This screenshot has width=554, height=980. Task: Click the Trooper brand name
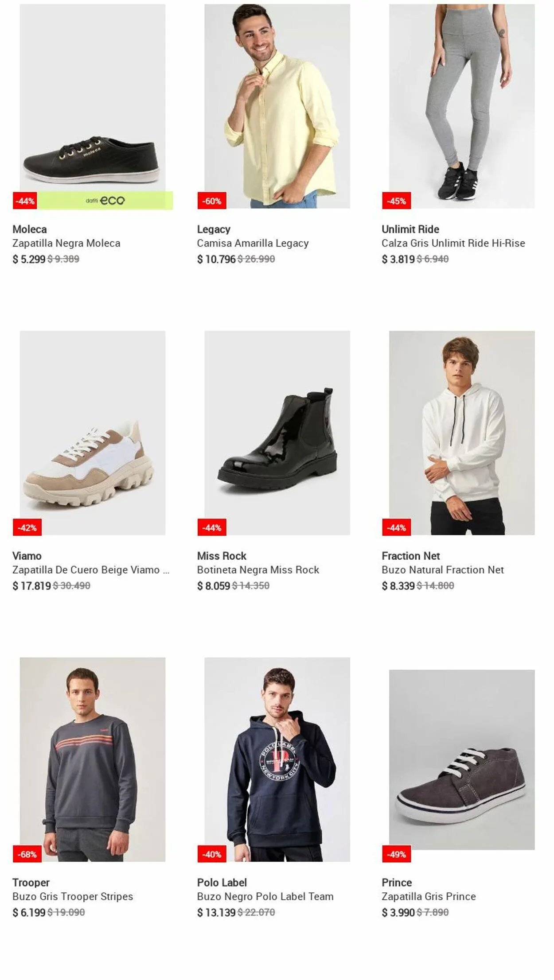31,883
